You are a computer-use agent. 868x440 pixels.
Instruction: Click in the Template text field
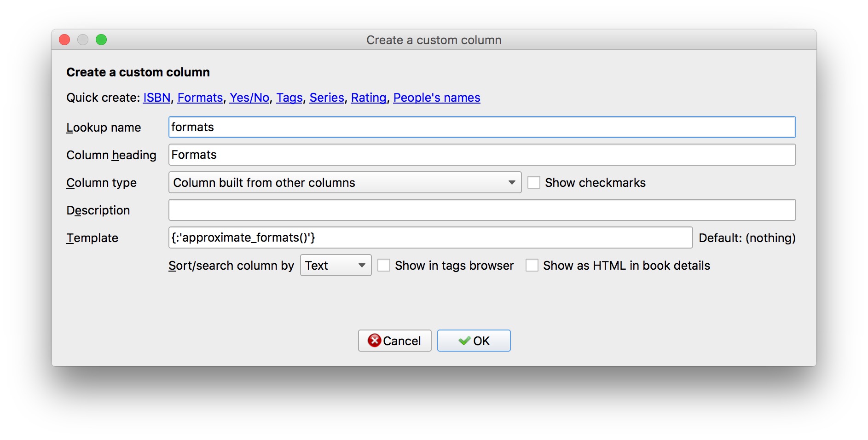430,238
